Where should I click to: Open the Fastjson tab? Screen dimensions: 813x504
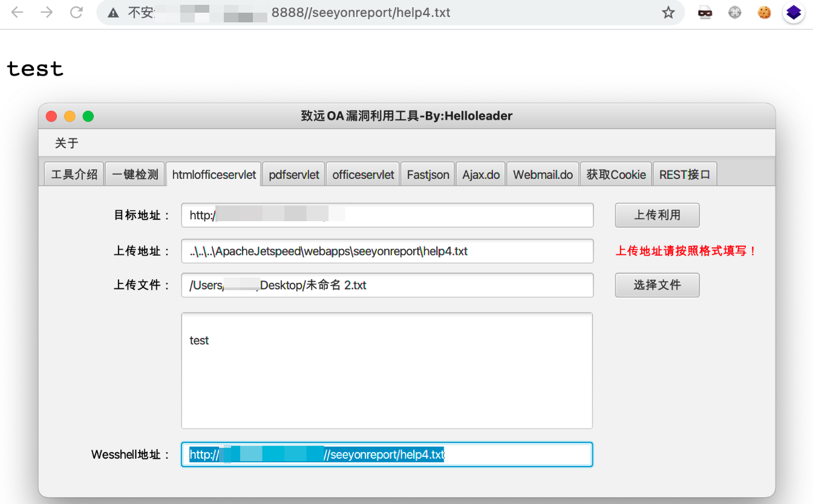coord(428,175)
